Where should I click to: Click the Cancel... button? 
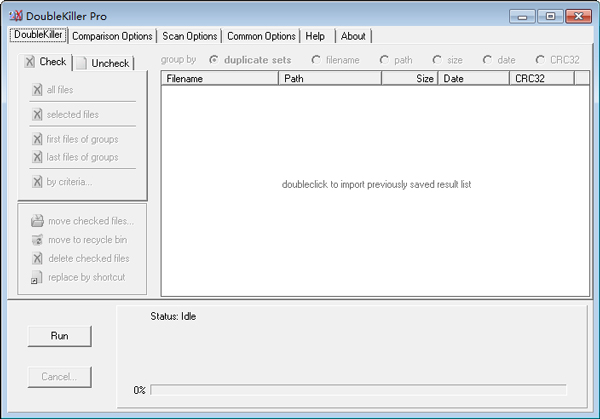click(x=60, y=377)
